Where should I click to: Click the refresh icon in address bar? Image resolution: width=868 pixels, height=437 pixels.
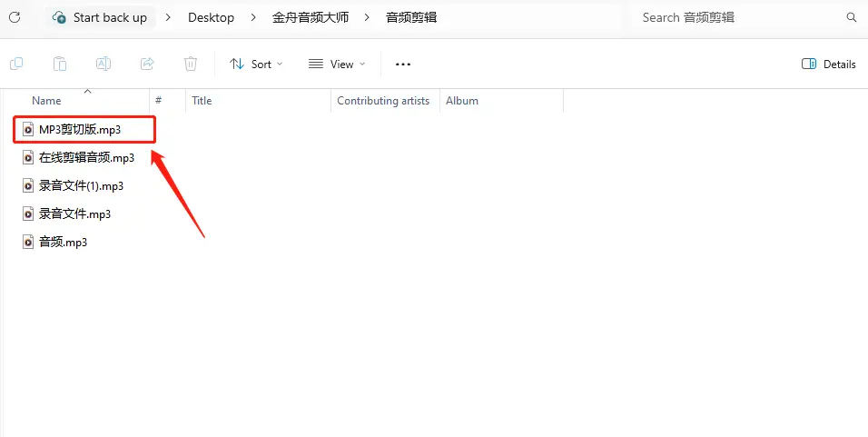point(15,17)
